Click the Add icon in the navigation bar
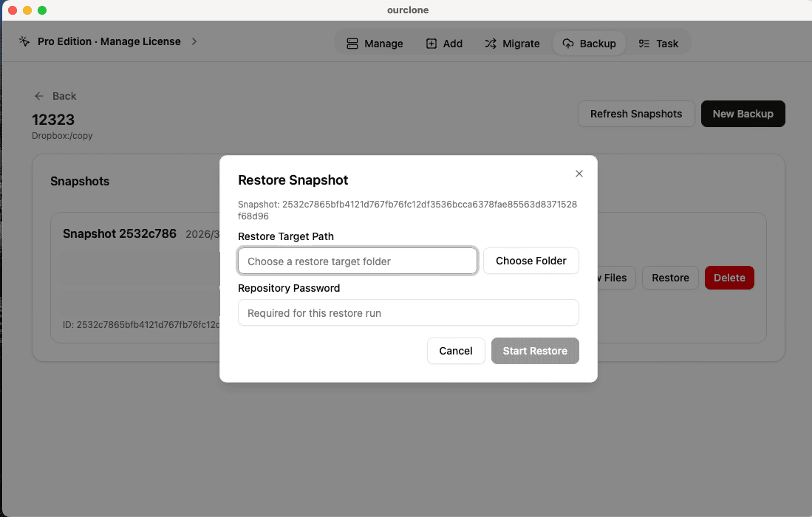This screenshot has width=812, height=517. click(x=431, y=43)
